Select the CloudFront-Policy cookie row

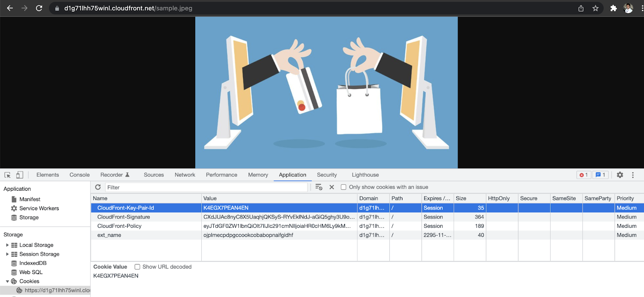(x=367, y=226)
